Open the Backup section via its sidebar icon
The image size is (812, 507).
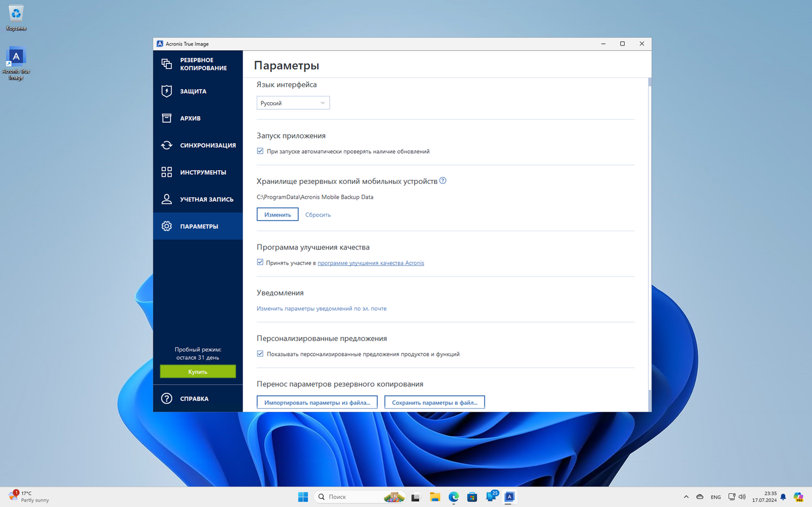[x=166, y=64]
